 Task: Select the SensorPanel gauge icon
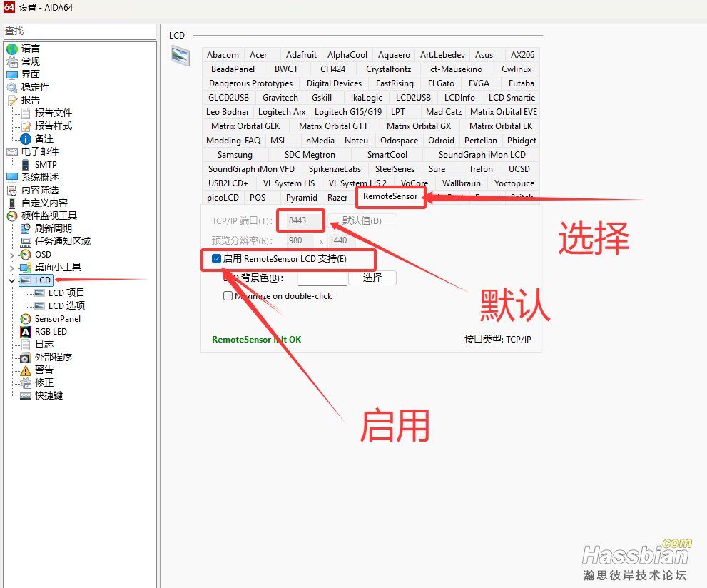point(26,319)
